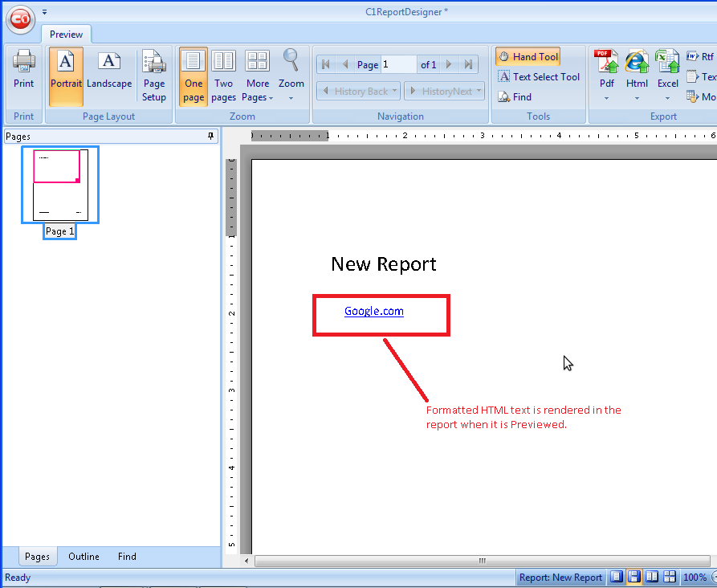
Task: Click the horizontal scrollbar left arrow
Action: click(246, 561)
